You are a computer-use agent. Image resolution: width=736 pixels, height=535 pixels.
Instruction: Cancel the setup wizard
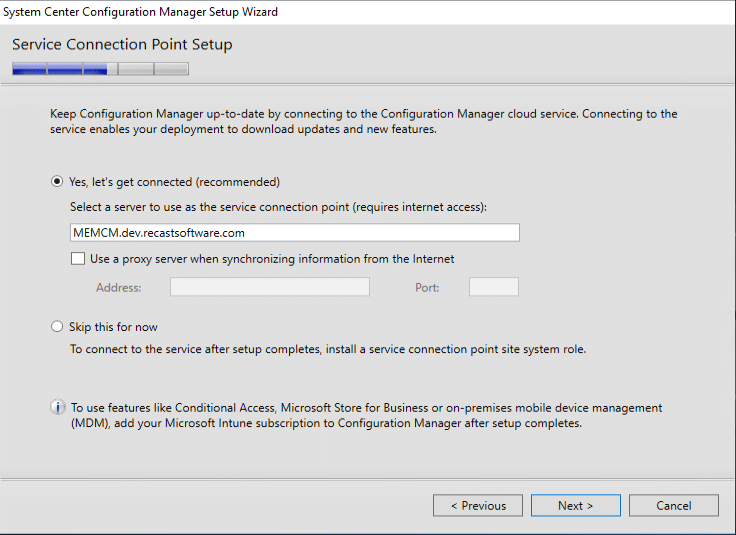click(673, 506)
